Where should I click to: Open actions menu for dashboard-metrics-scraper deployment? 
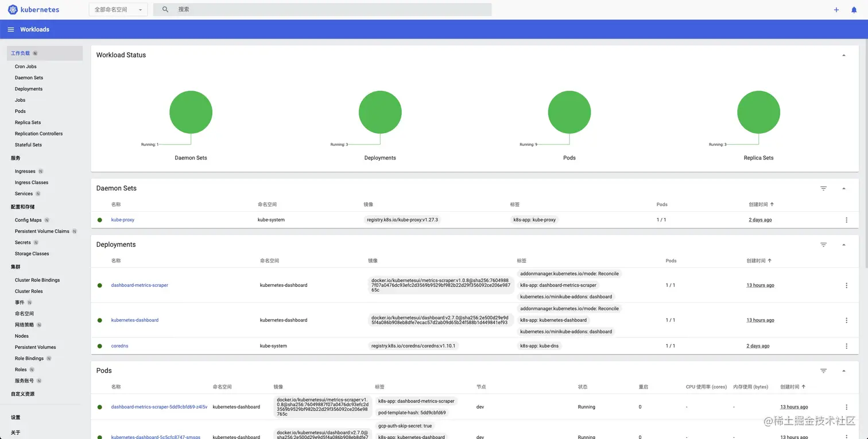click(846, 285)
